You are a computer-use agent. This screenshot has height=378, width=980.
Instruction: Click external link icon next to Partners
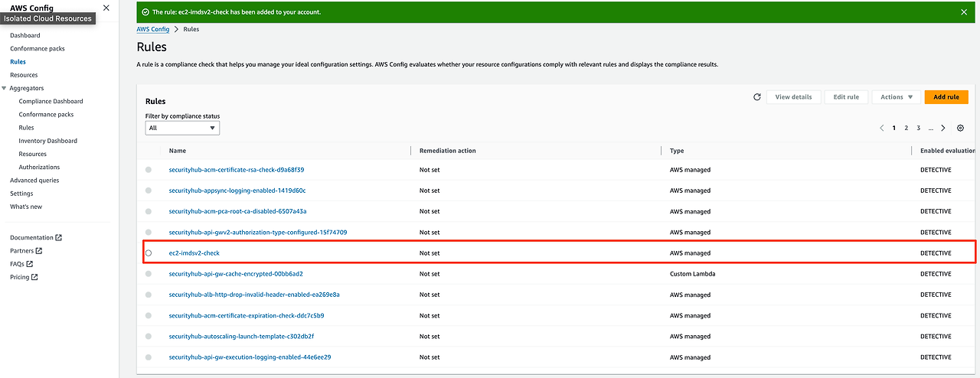click(x=39, y=251)
